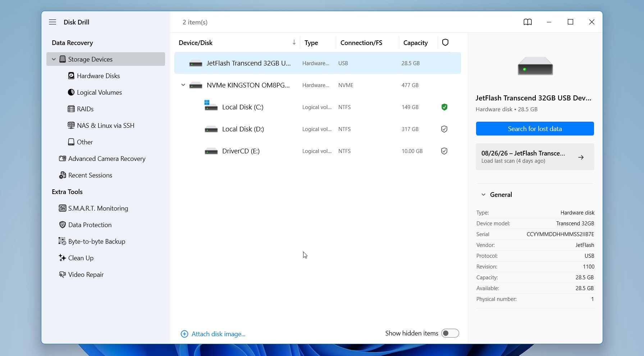Click the large drive thumbnail in details panel
Viewport: 644px width, 356px height.
pyautogui.click(x=535, y=66)
